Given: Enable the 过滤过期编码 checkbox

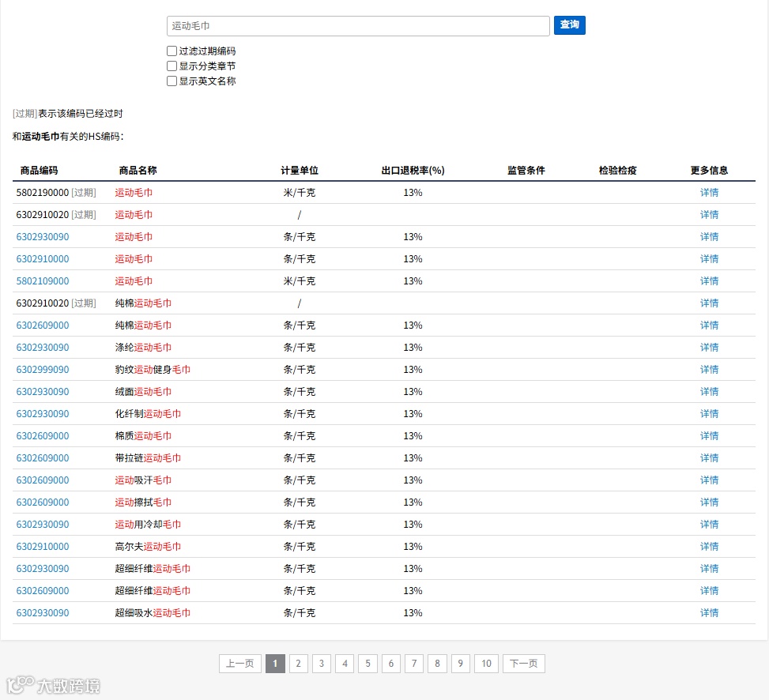Looking at the screenshot, I should pos(172,51).
